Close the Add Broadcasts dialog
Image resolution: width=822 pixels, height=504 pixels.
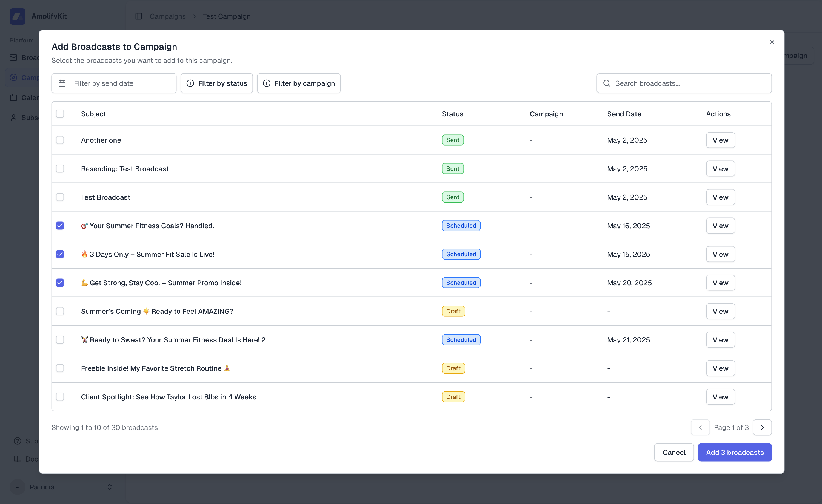pos(772,42)
